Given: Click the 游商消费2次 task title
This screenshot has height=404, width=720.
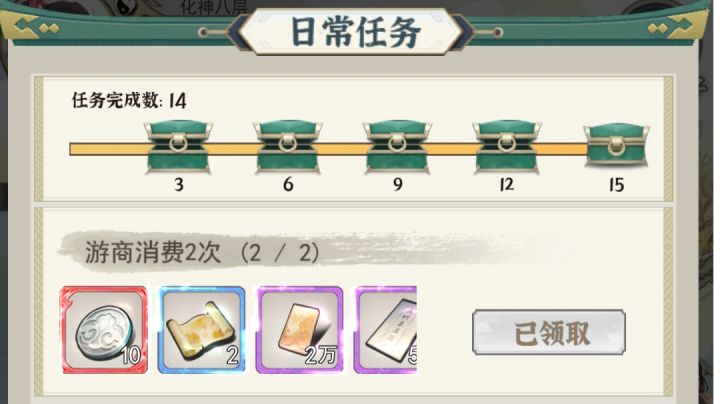Looking at the screenshot, I should pos(152,253).
